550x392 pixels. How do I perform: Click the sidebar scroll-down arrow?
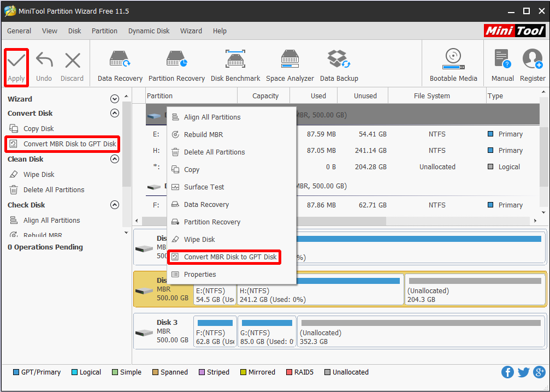126,233
